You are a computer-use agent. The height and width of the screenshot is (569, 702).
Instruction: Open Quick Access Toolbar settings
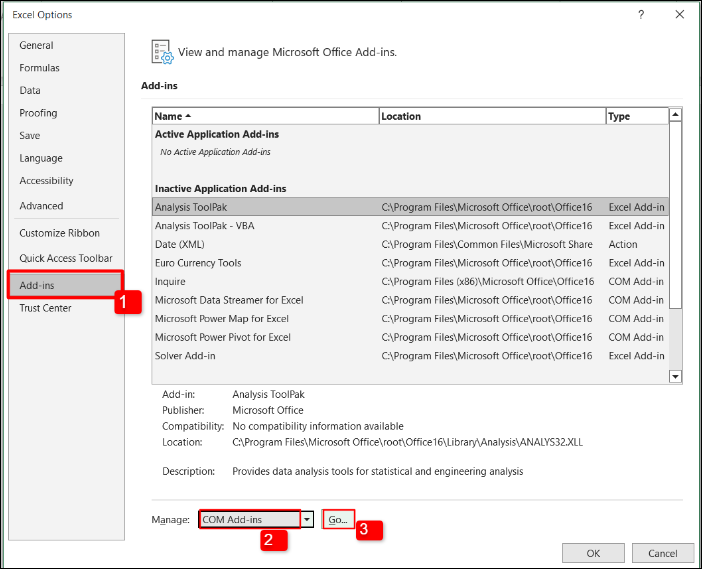click(x=66, y=258)
